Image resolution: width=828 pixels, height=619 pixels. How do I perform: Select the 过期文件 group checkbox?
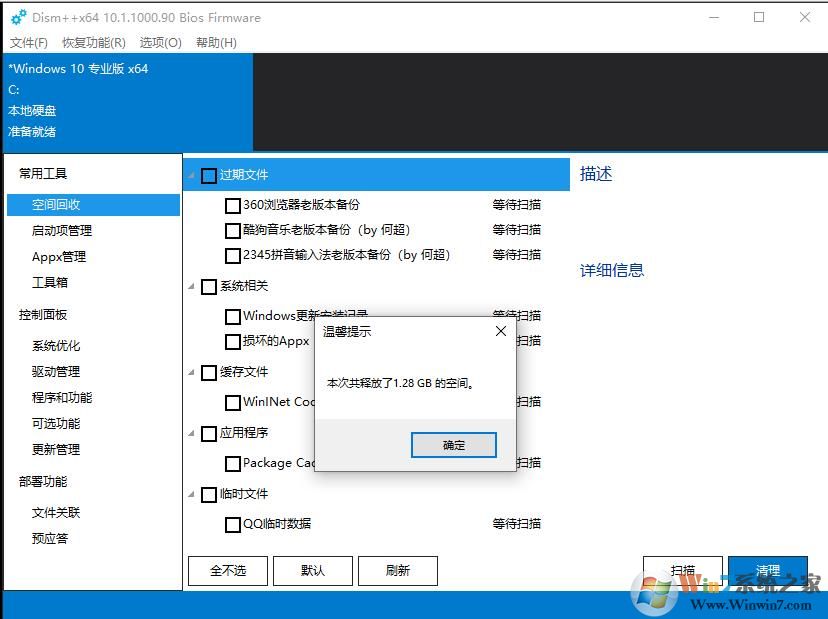pos(209,175)
